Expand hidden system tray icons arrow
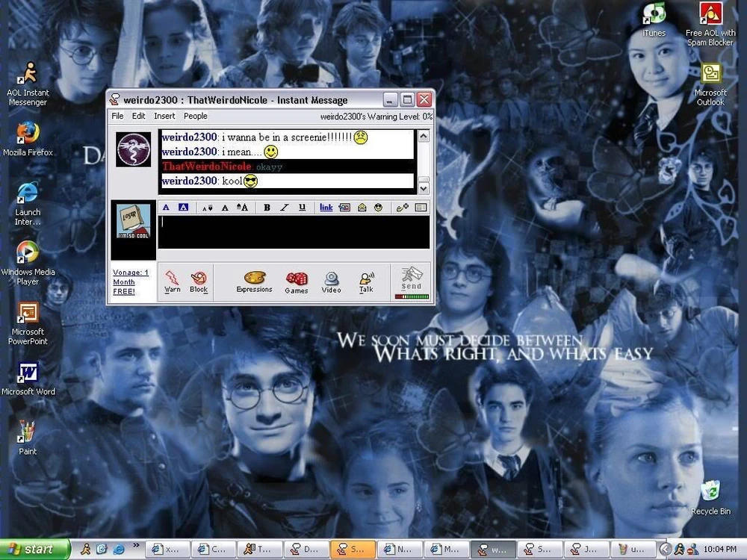 665,550
